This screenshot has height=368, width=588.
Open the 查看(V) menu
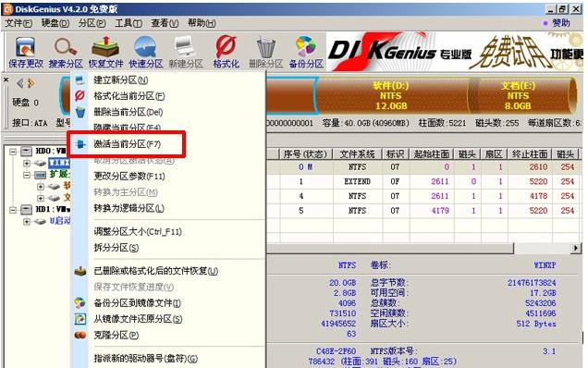pyautogui.click(x=165, y=23)
